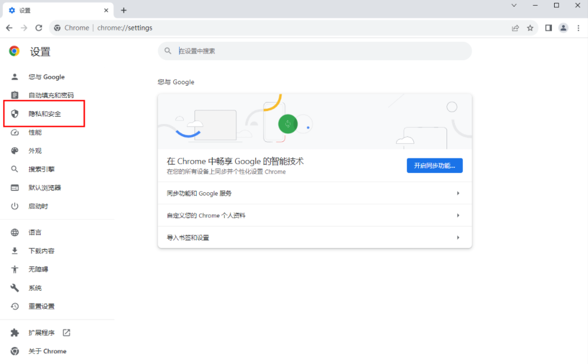Bookmark this page with the star icon
588x364 pixels.
(x=530, y=28)
